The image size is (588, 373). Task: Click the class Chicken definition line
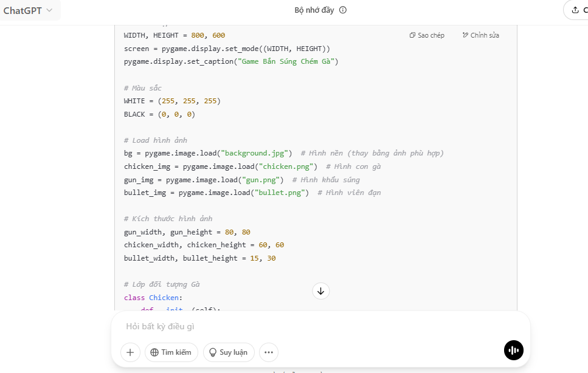151,298
